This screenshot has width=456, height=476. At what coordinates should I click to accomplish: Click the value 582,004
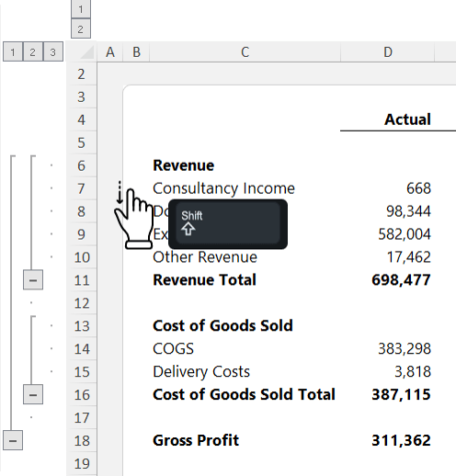tap(405, 234)
